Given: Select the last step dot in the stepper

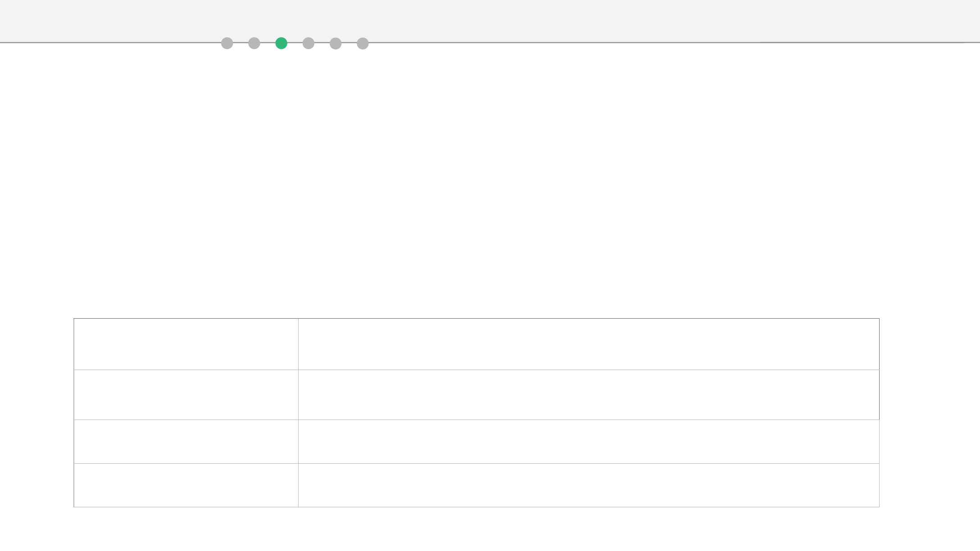Looking at the screenshot, I should 363,43.
